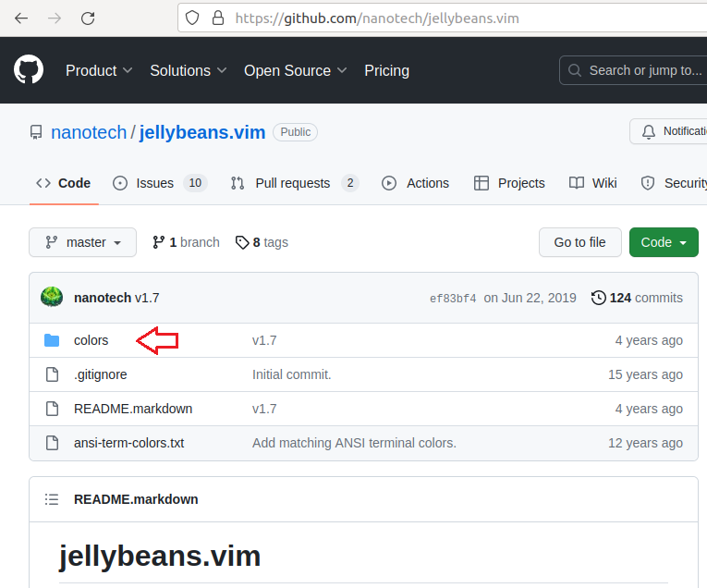View the 1 branch link
Viewport: 707px width, 588px height.
tap(186, 242)
